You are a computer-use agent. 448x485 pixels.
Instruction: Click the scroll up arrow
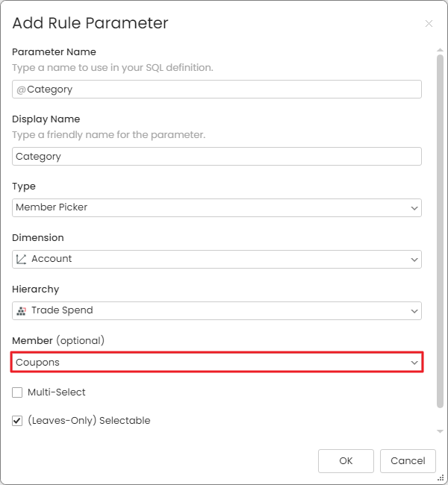[440, 50]
